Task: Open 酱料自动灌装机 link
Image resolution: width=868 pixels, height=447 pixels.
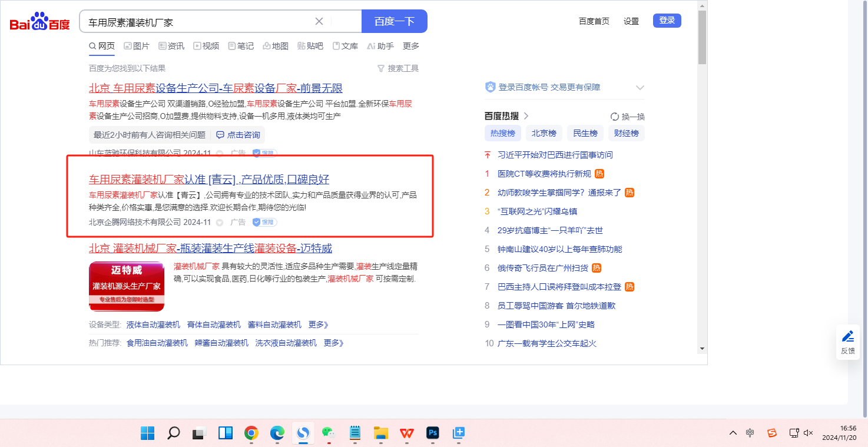Action: click(x=274, y=325)
